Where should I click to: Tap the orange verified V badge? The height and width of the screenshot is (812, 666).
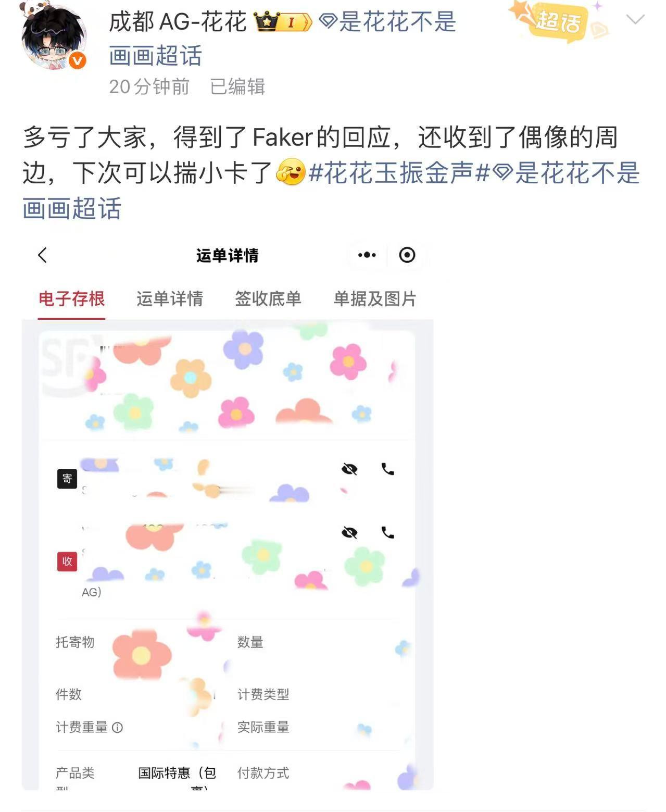point(77,60)
